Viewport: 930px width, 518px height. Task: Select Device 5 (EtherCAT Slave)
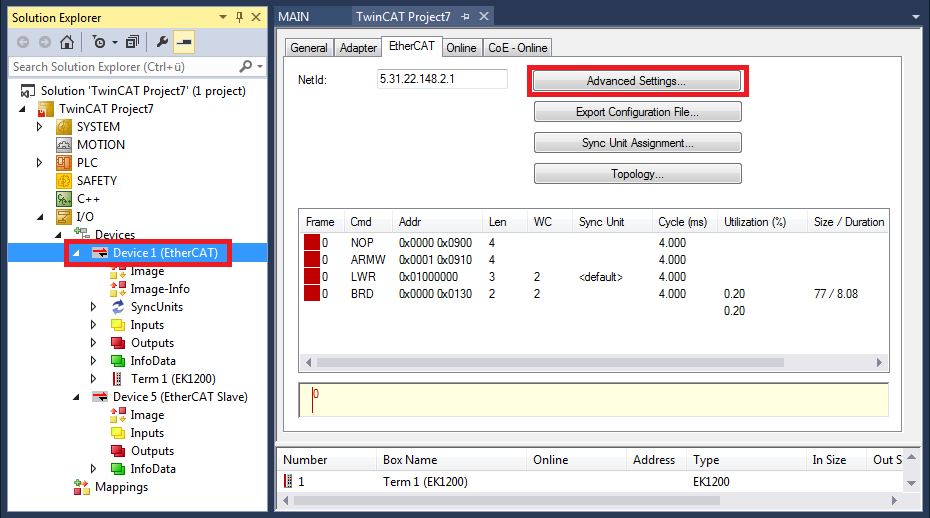(x=180, y=397)
